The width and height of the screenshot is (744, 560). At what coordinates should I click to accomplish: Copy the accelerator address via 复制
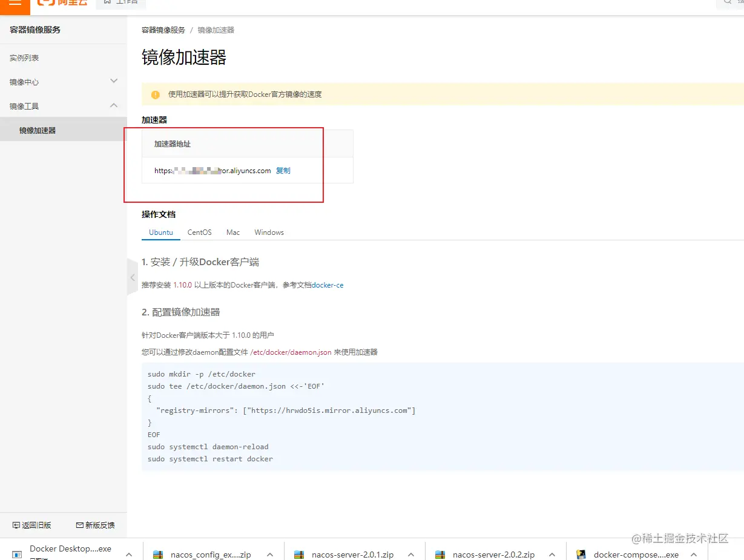(283, 171)
